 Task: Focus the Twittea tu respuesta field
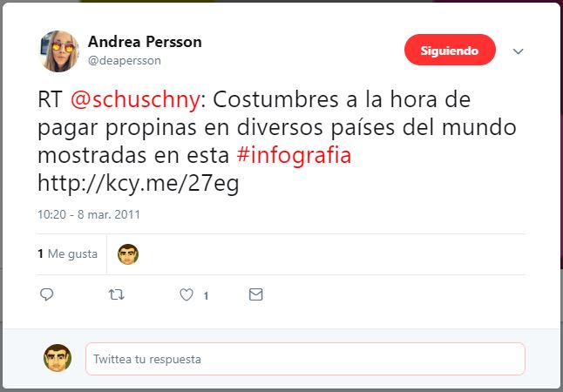(x=305, y=359)
